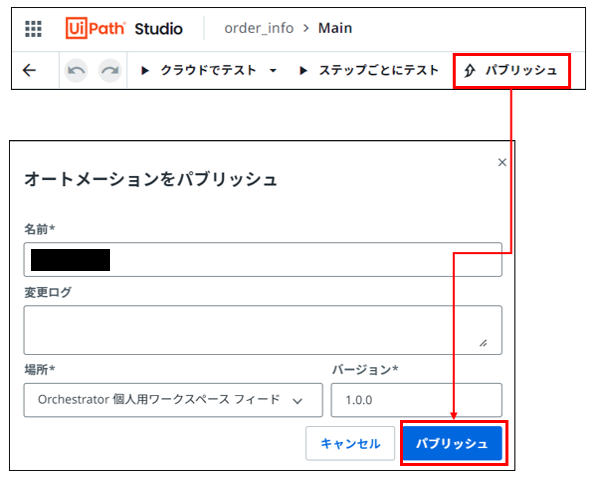Viewport: 596px width, 482px height.
Task: Open the 場所 location dropdown
Action: click(x=173, y=400)
